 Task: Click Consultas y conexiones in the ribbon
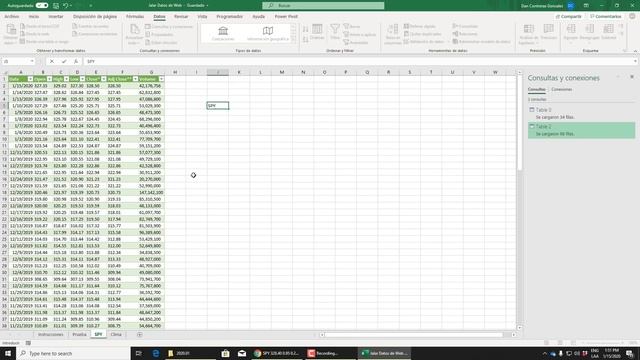(169, 27)
